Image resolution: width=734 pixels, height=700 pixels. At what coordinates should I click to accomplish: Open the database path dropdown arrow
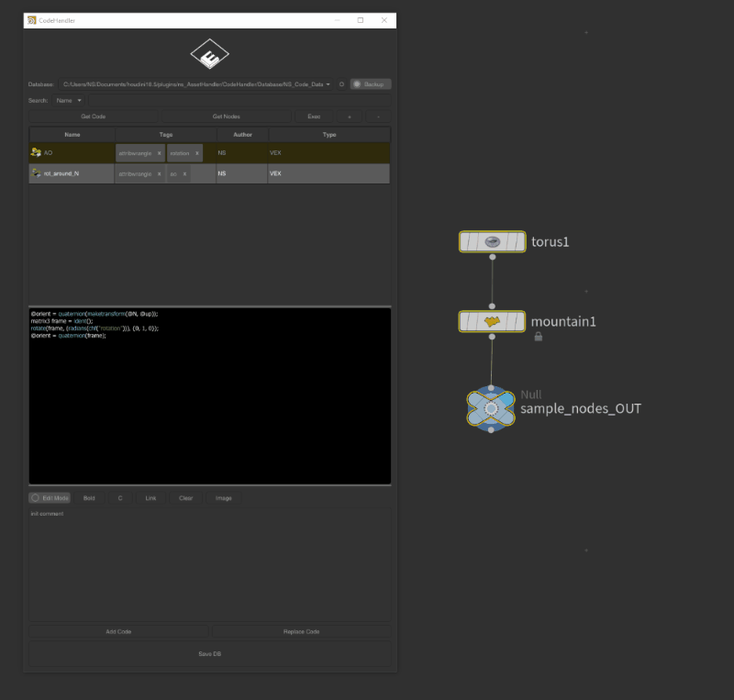pos(328,83)
